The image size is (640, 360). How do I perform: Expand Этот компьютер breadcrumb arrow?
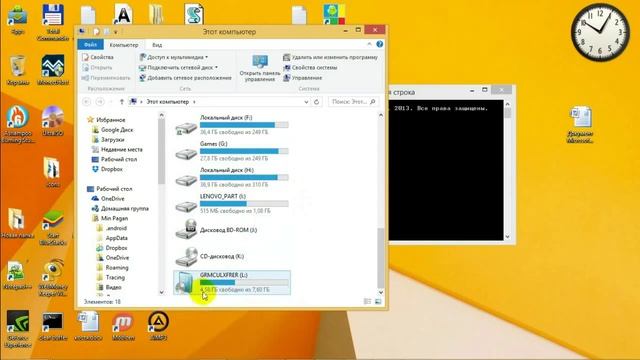click(x=194, y=102)
